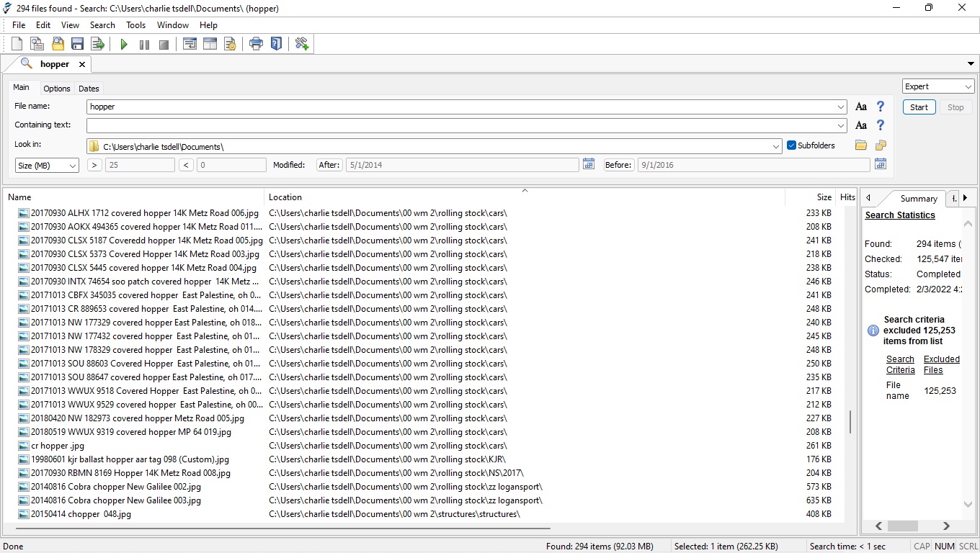Image resolution: width=980 pixels, height=553 pixels.
Task: Click the Start search button
Action: pos(919,107)
